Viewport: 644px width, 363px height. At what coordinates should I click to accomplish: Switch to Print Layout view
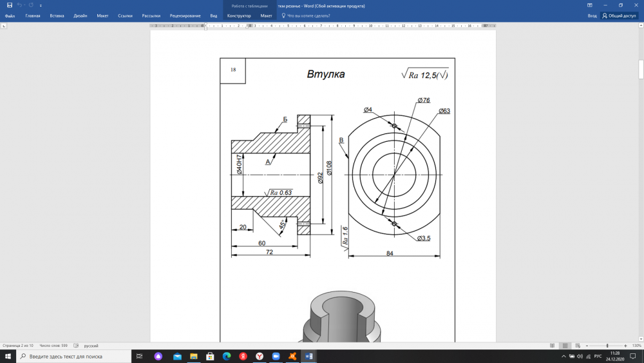(565, 346)
